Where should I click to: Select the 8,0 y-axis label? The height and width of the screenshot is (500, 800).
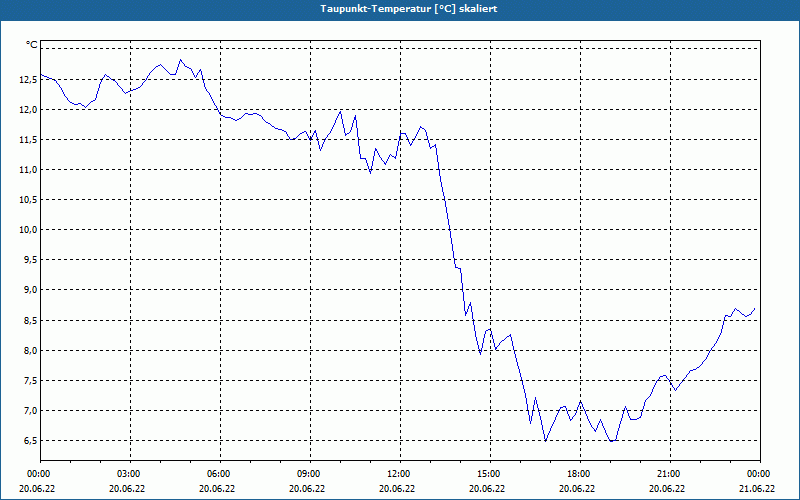(x=31, y=351)
